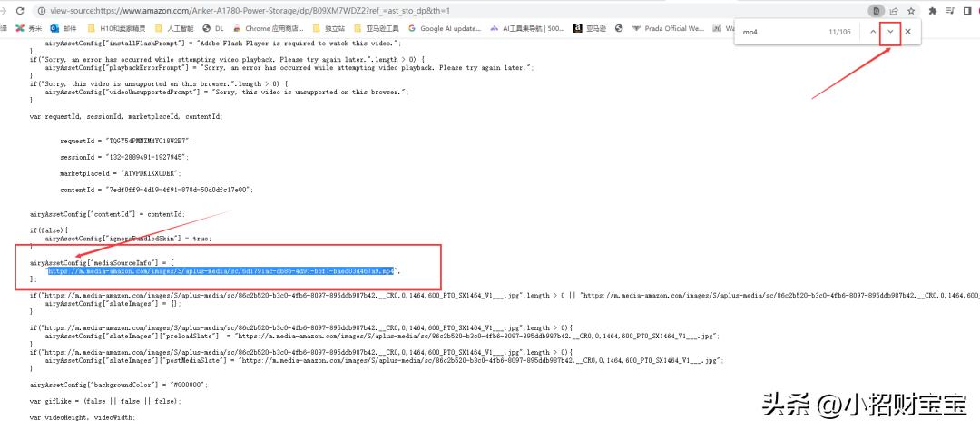
Task: Click the 11/106 match counter
Action: 839,31
